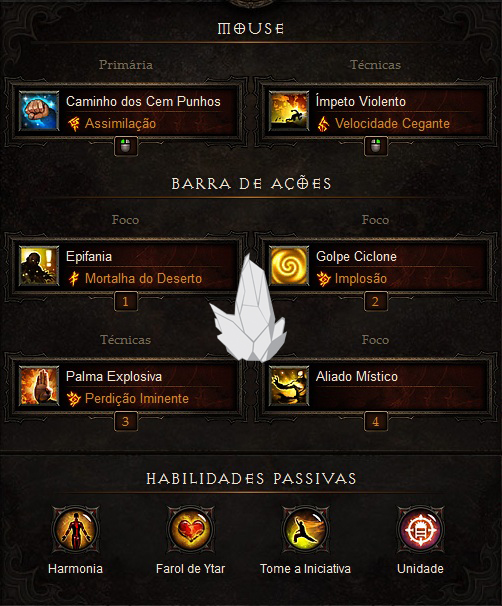Select the Ímpeto Violento skill icon
The height and width of the screenshot is (606, 502).
tap(289, 111)
